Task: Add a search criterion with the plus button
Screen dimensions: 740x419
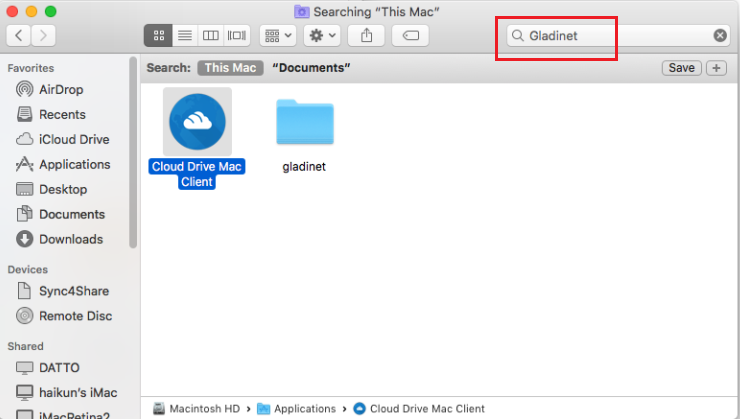Action: [x=716, y=67]
